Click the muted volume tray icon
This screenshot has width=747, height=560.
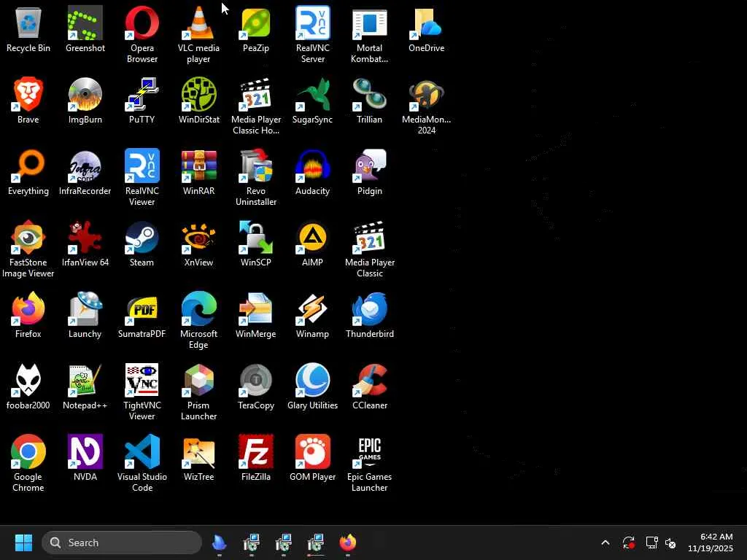tap(670, 542)
